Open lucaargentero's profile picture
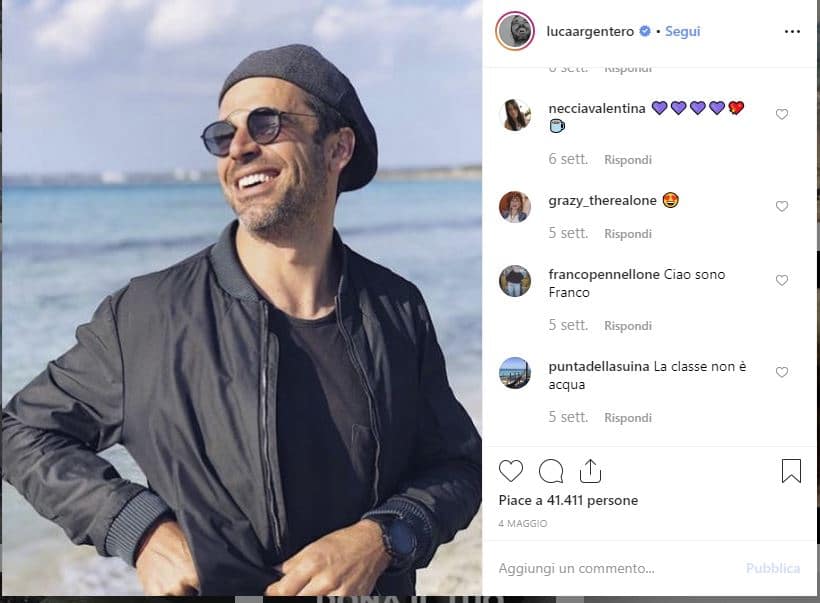This screenshot has width=820, height=603. point(515,32)
